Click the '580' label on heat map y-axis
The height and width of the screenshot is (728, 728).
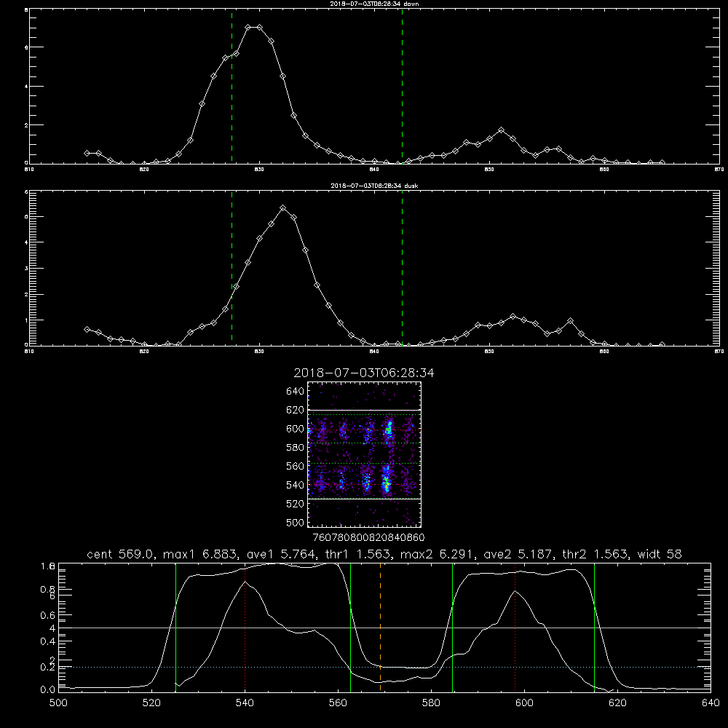[296, 448]
